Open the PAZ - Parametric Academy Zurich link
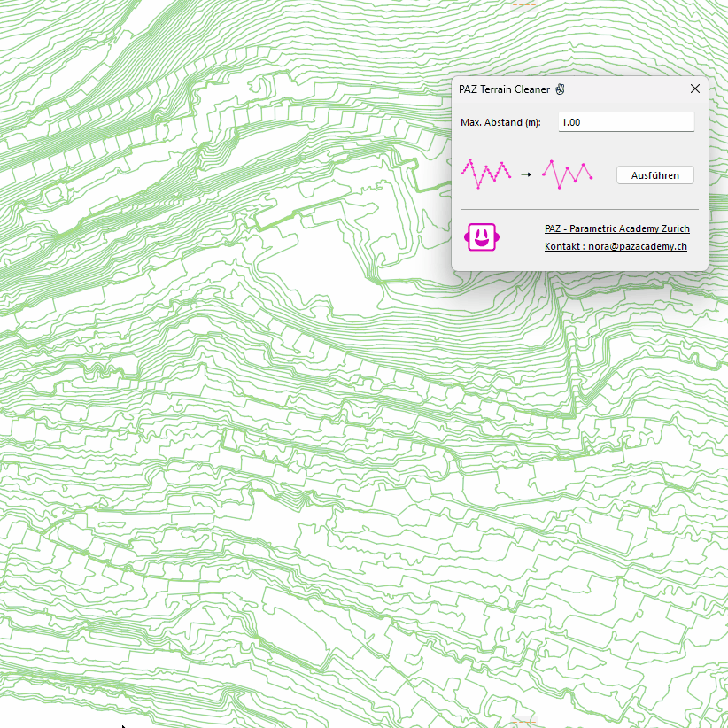The image size is (728, 728). 616,228
